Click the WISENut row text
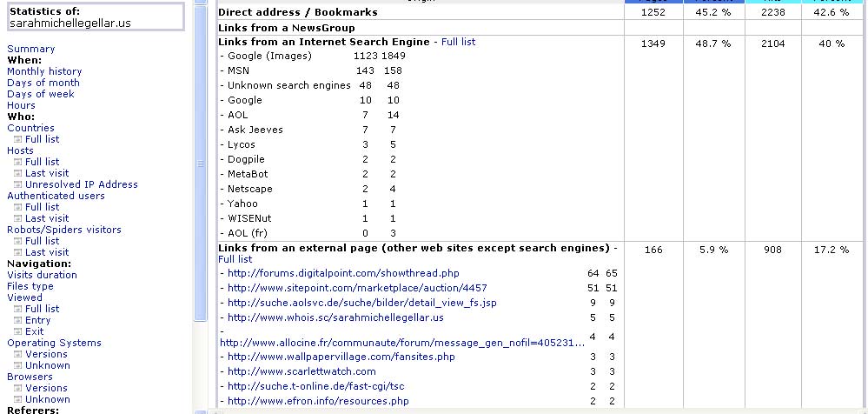Image resolution: width=868 pixels, height=414 pixels. [249, 218]
